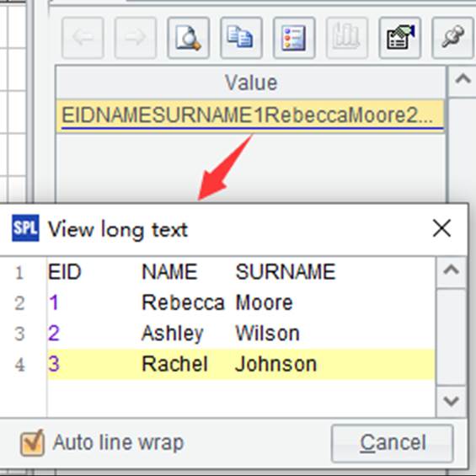Close the View long text dialog

pyautogui.click(x=441, y=228)
